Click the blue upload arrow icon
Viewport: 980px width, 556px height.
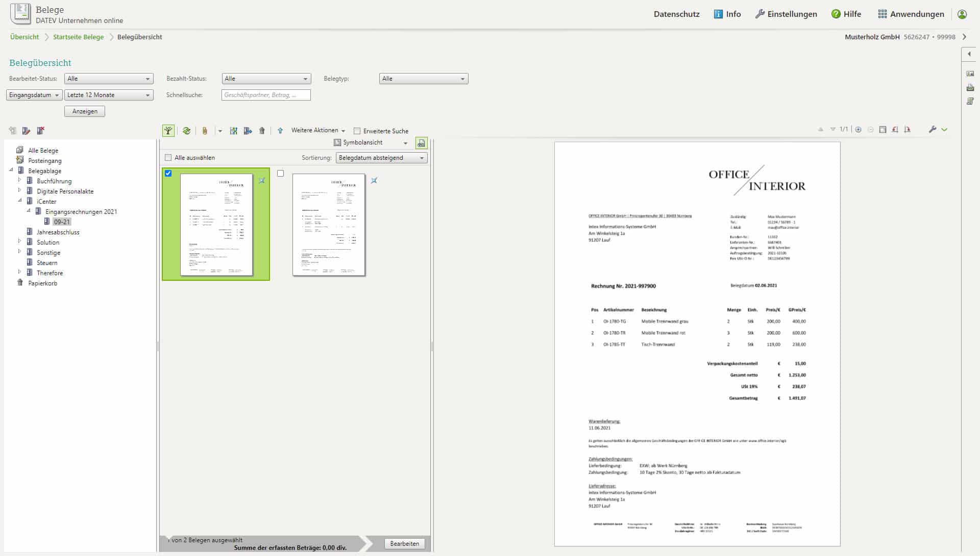tap(280, 131)
